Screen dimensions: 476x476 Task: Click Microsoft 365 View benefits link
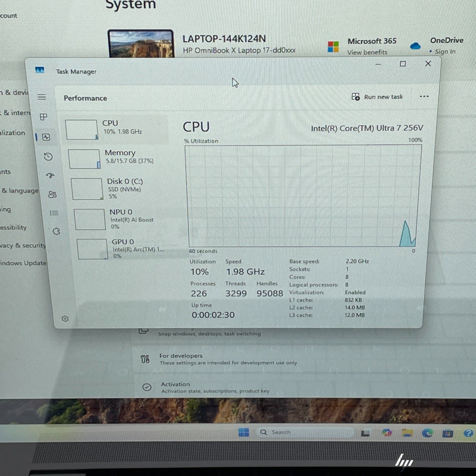click(x=367, y=52)
